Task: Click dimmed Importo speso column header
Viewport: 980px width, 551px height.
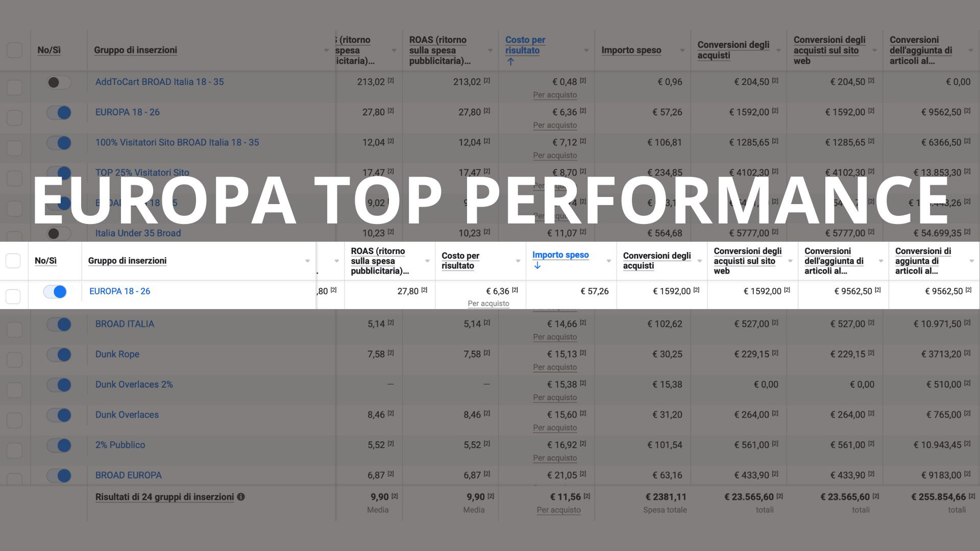Action: (631, 50)
